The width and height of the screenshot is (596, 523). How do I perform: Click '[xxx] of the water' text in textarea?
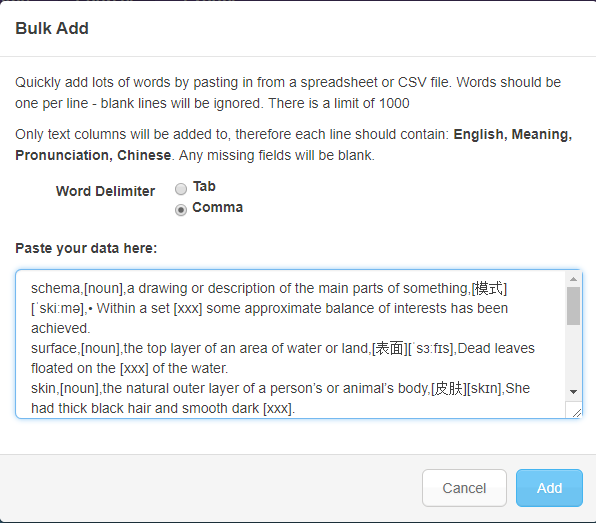(x=174, y=368)
